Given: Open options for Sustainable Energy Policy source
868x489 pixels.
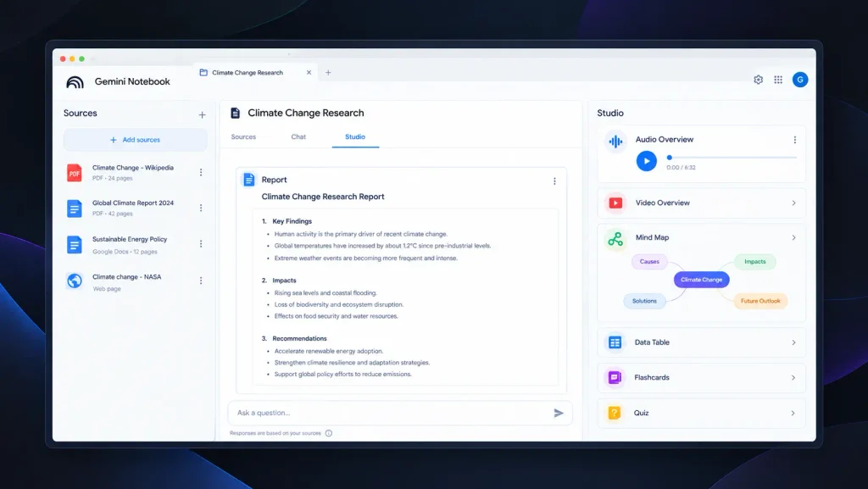Looking at the screenshot, I should click(x=201, y=244).
